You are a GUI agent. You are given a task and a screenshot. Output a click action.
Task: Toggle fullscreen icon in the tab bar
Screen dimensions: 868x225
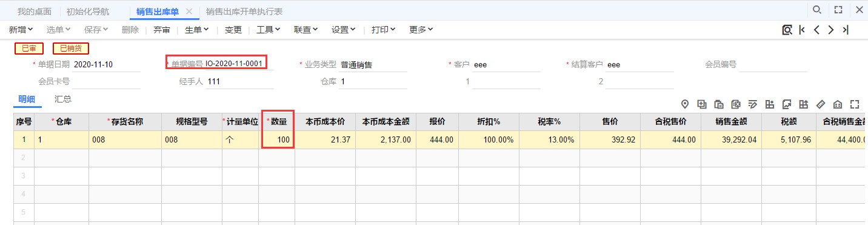838,10
